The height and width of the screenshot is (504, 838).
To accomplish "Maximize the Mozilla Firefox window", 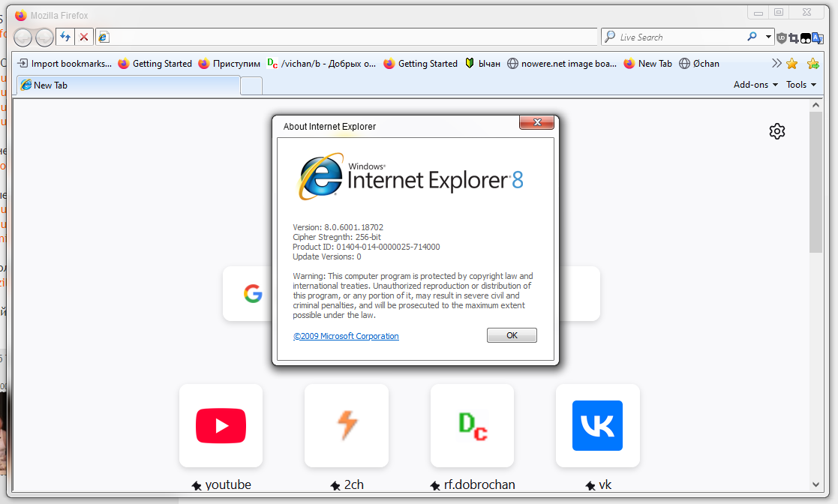I will [779, 12].
